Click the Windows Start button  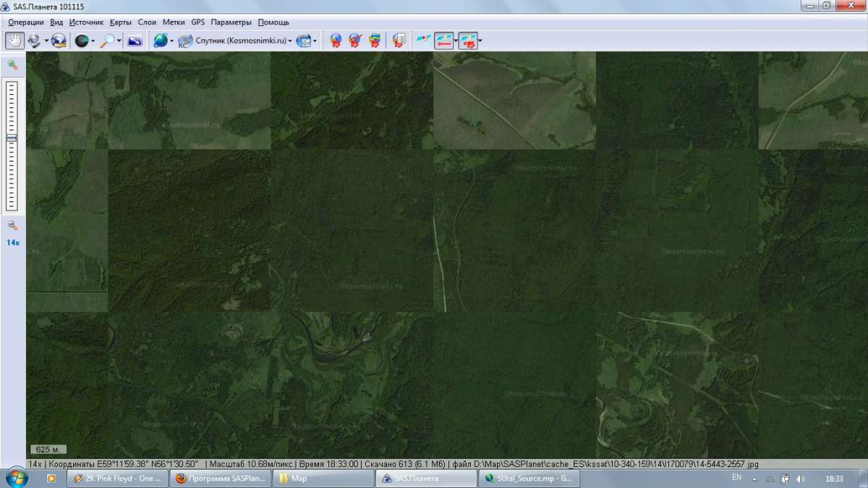click(16, 479)
